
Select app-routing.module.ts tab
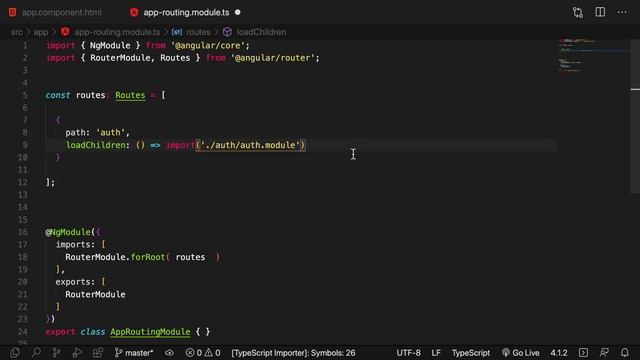[186, 13]
